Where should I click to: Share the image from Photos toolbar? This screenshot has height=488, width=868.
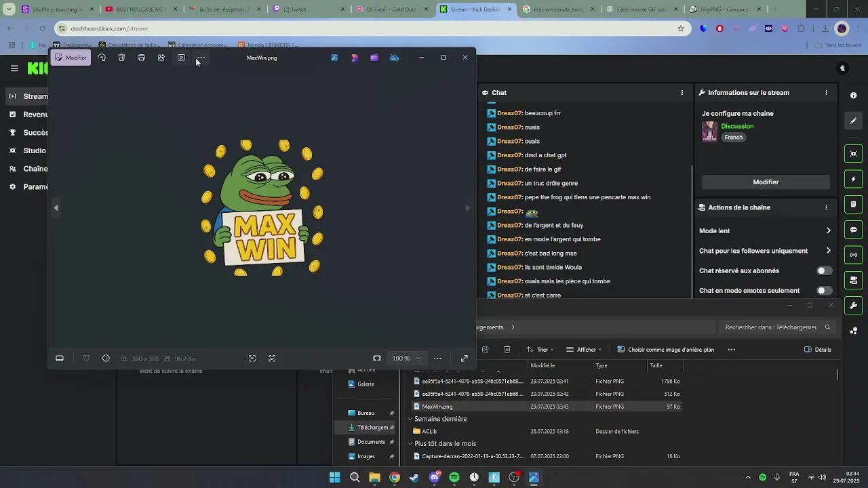(x=161, y=58)
